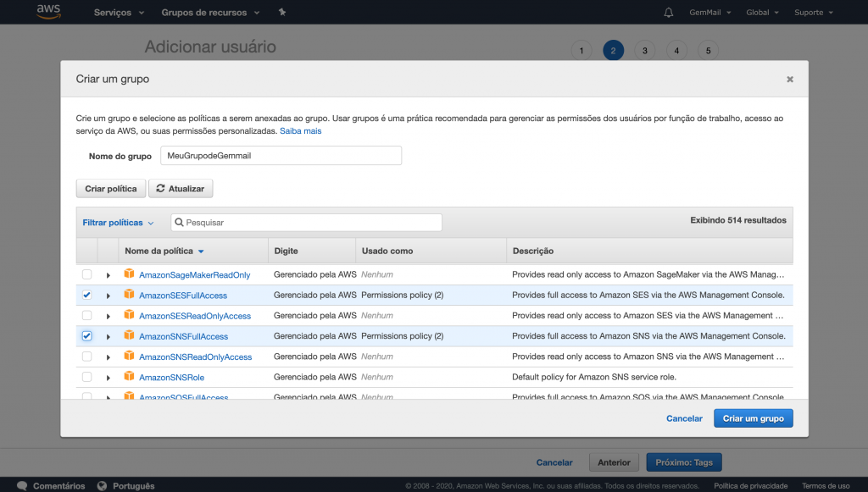Open the GemMail account menu
The image size is (868, 492).
tap(710, 12)
